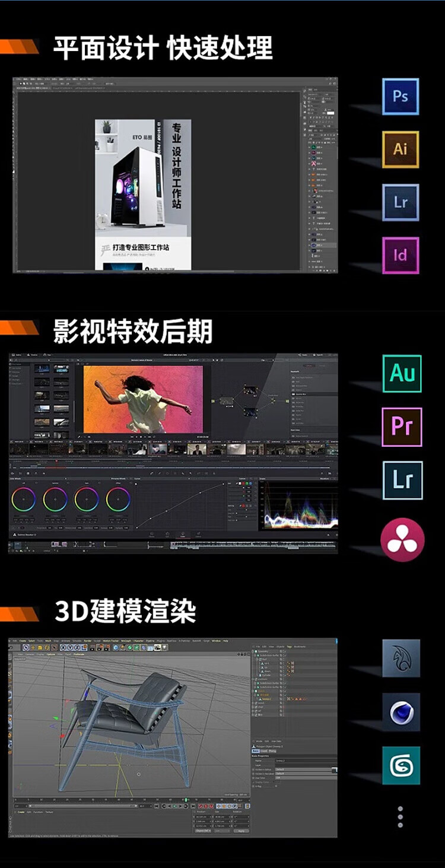Open the Create menu in Cinema 4D
Image resolution: width=445 pixels, height=868 pixels.
click(22, 641)
